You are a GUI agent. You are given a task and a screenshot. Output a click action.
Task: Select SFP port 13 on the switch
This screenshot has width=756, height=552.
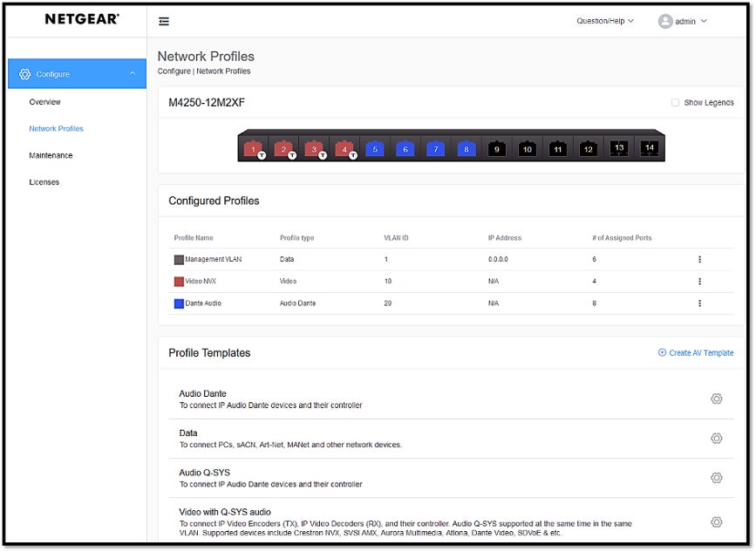[619, 148]
